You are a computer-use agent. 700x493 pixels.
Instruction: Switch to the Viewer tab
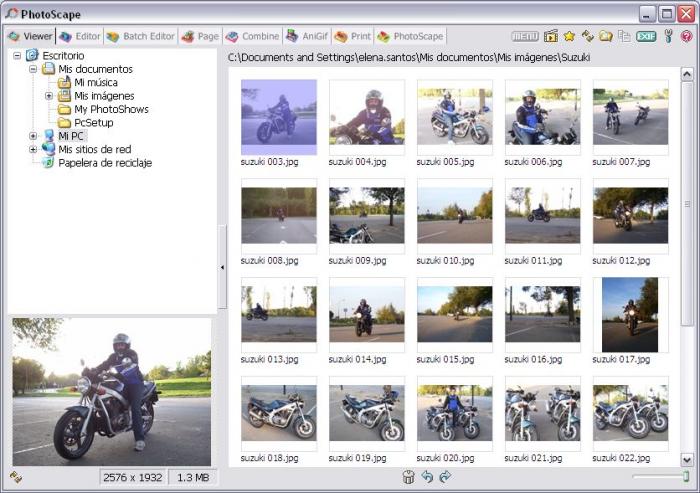[x=30, y=36]
